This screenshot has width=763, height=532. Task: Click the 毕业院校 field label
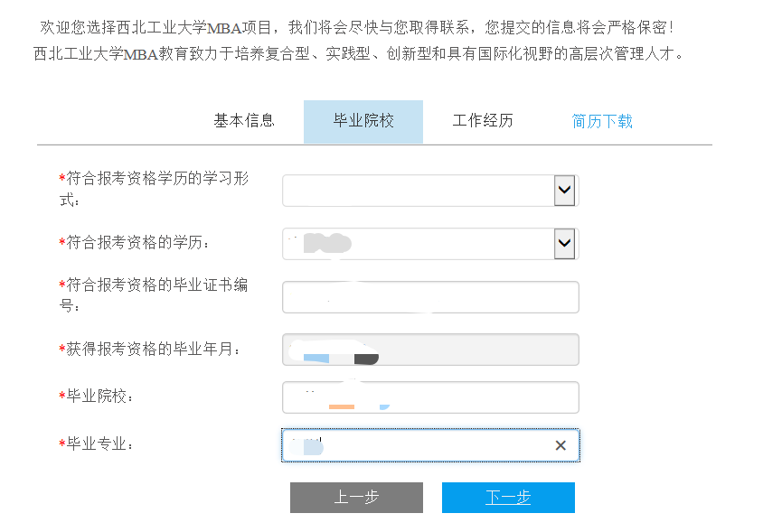point(100,397)
